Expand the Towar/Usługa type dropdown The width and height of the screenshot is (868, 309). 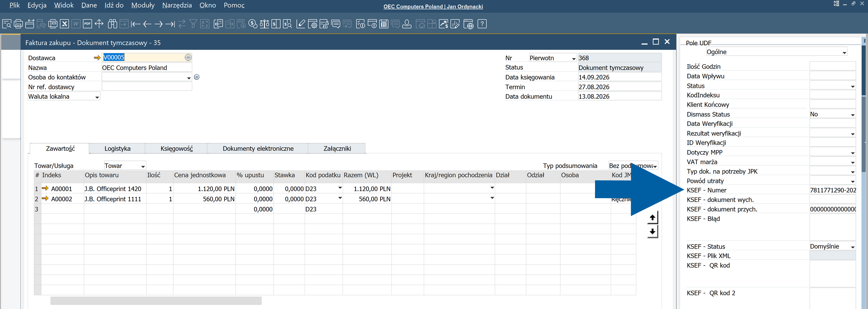pos(143,166)
